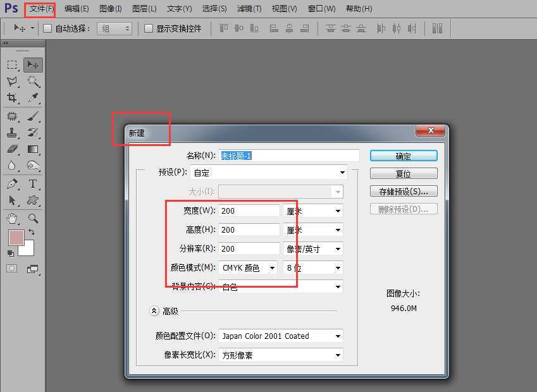Viewport: 537px width, 392px height.
Task: Open the 滤镜 filter menu
Action: pyautogui.click(x=249, y=8)
